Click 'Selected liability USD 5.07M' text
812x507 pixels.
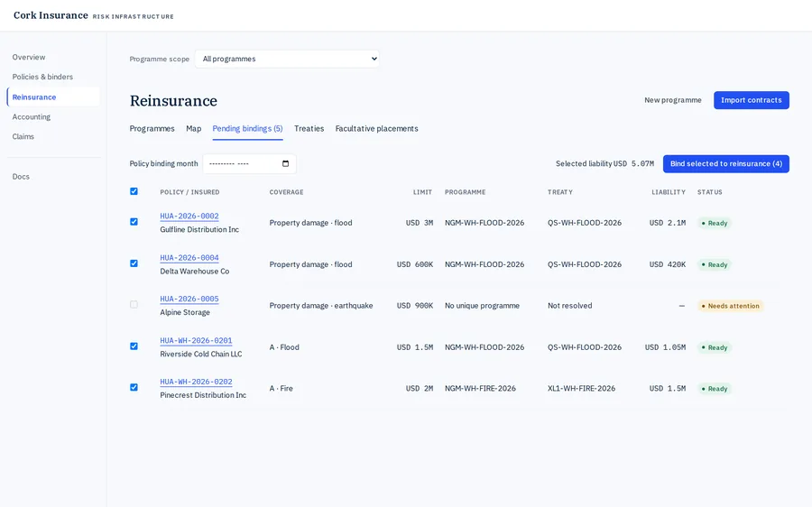[x=604, y=163]
